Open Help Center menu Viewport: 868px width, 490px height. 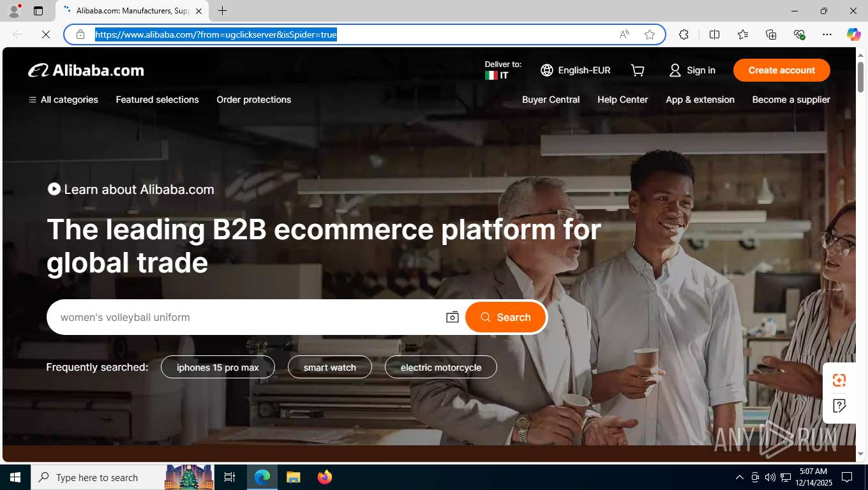(x=622, y=100)
